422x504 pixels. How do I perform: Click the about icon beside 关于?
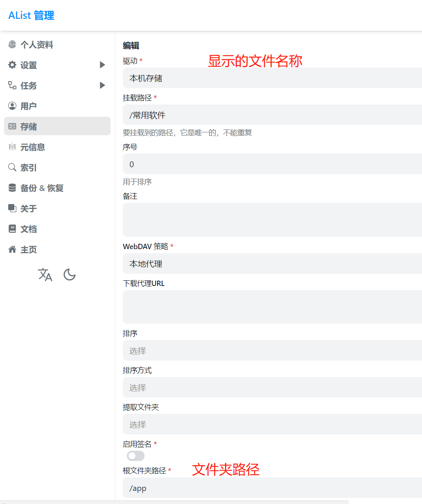(12, 208)
